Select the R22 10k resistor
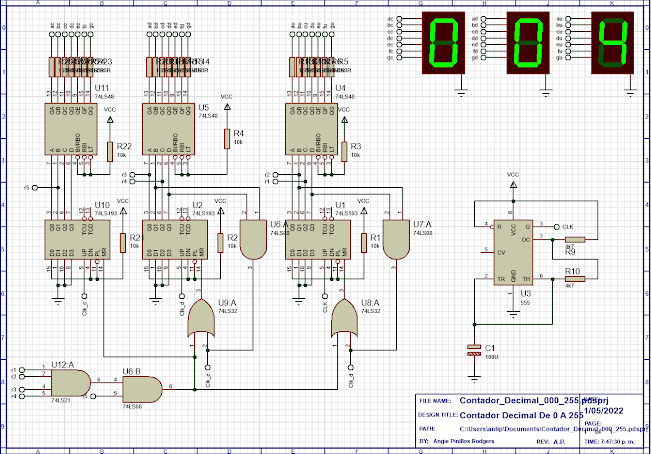 pyautogui.click(x=110, y=152)
